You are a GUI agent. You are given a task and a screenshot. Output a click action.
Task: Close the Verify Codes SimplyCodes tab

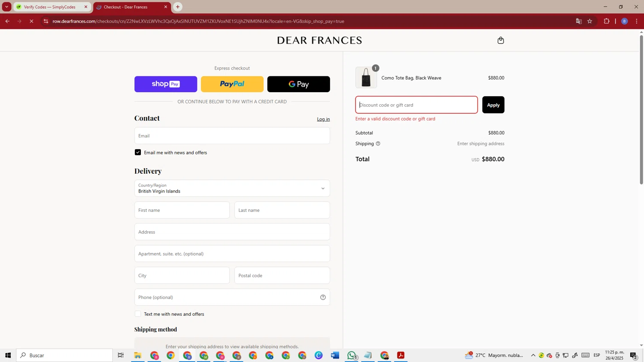click(x=85, y=7)
